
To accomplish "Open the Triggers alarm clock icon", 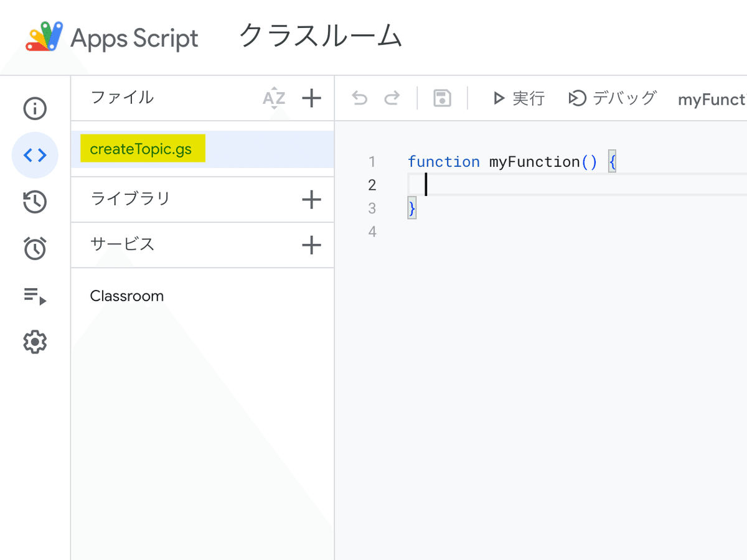I will point(35,248).
